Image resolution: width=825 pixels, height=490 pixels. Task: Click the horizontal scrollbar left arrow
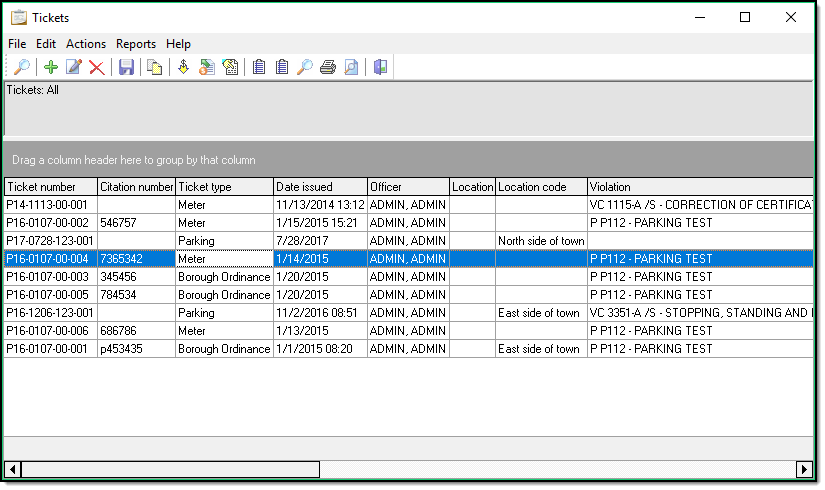click(x=13, y=469)
